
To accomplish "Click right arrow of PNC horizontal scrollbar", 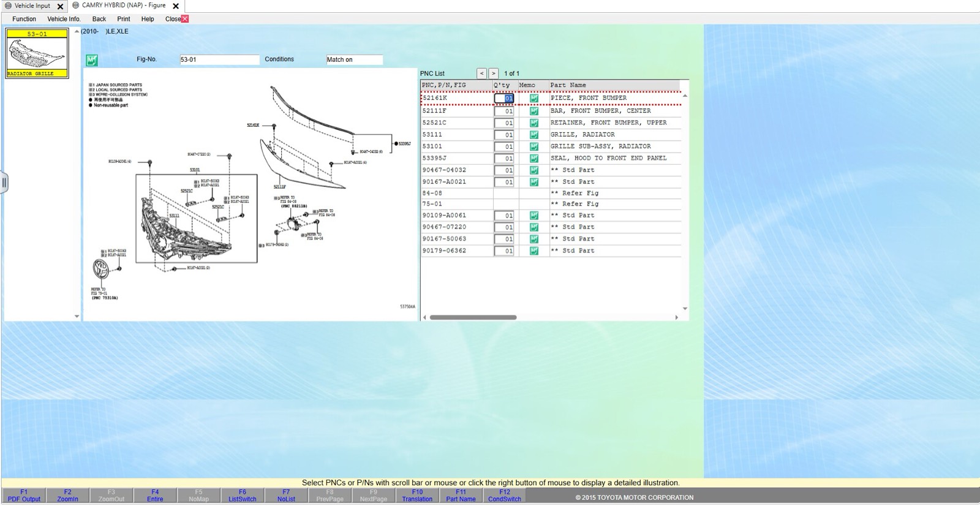I will pos(676,317).
